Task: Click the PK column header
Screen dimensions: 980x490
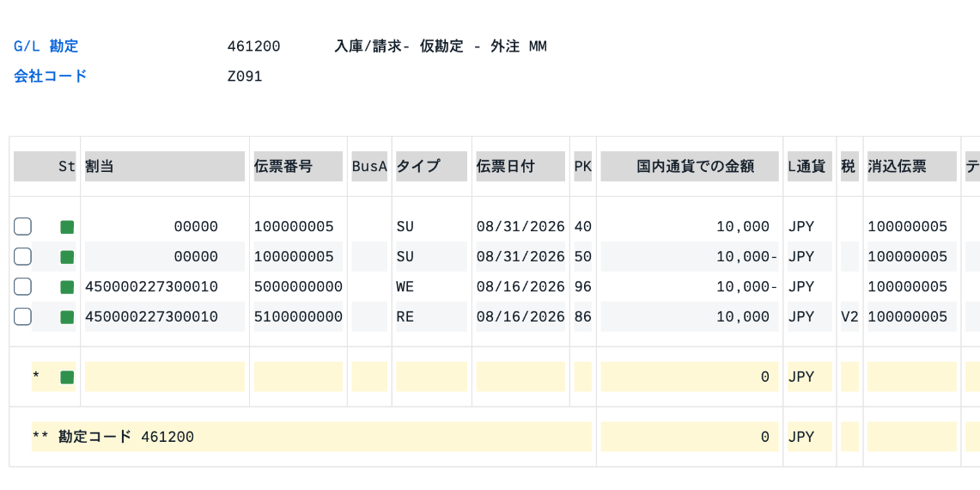Action: (582, 167)
